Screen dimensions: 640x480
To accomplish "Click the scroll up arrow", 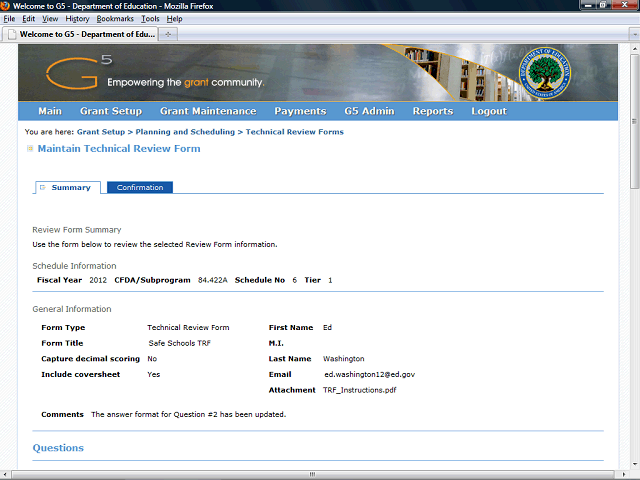I will pos(635,48).
